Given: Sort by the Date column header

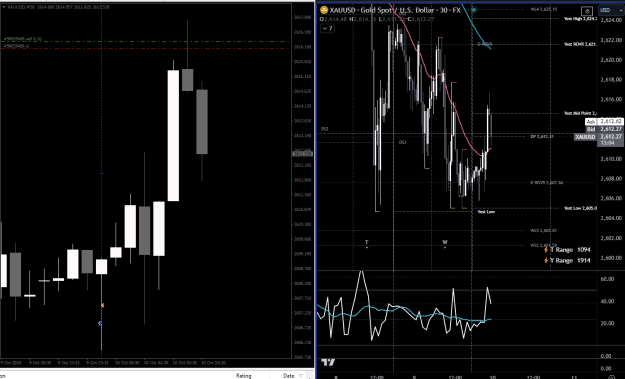Looking at the screenshot, I should pos(288,376).
